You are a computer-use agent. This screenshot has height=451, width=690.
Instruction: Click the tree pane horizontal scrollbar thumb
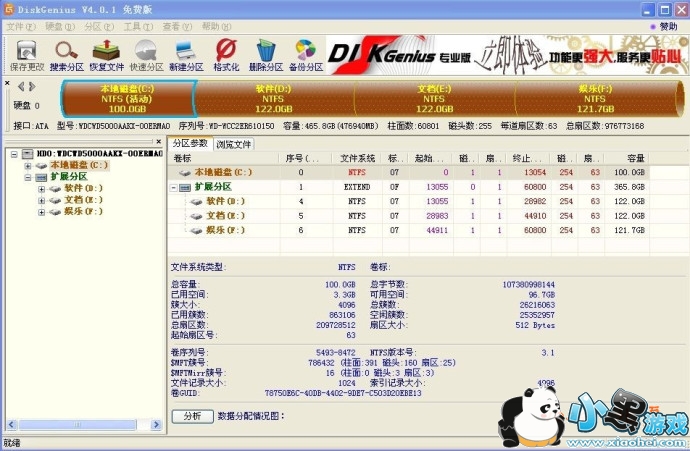tap(77, 425)
